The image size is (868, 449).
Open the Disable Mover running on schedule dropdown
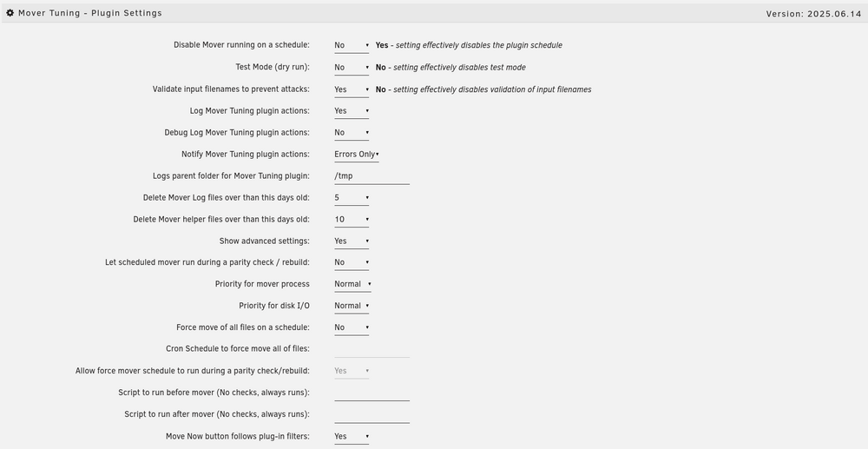pyautogui.click(x=352, y=45)
